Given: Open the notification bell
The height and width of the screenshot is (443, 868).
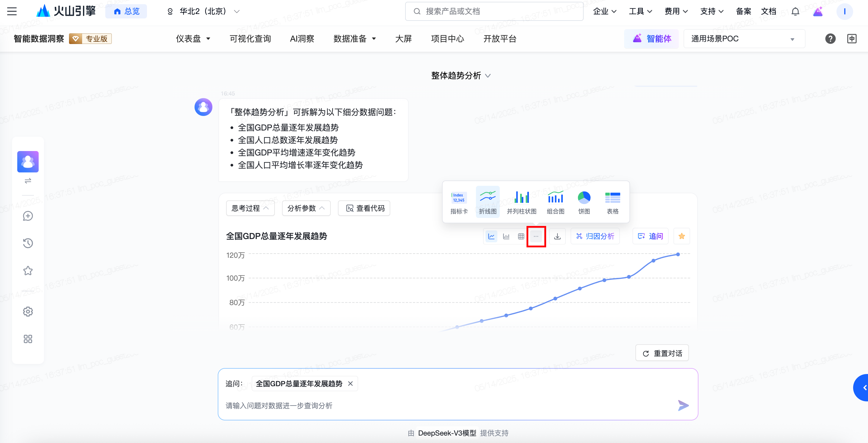Looking at the screenshot, I should [x=795, y=12].
